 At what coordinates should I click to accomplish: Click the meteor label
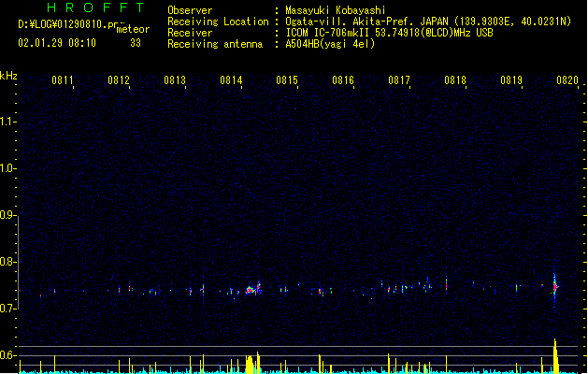tap(133, 29)
